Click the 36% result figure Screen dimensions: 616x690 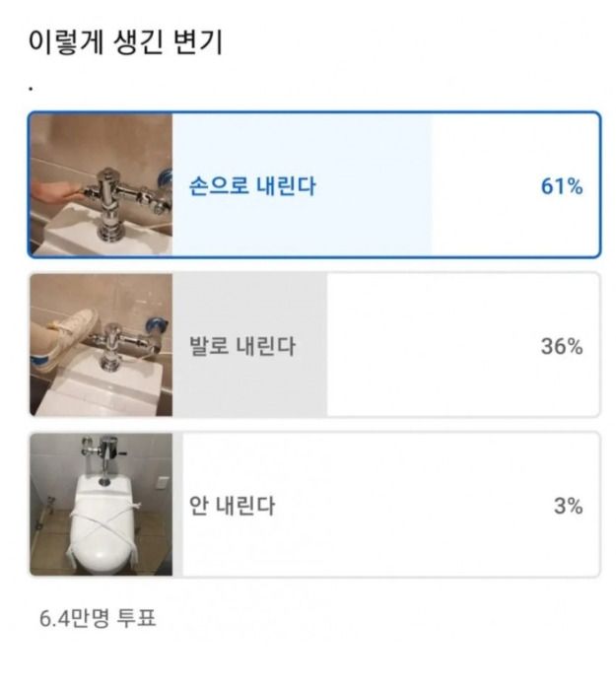click(561, 346)
